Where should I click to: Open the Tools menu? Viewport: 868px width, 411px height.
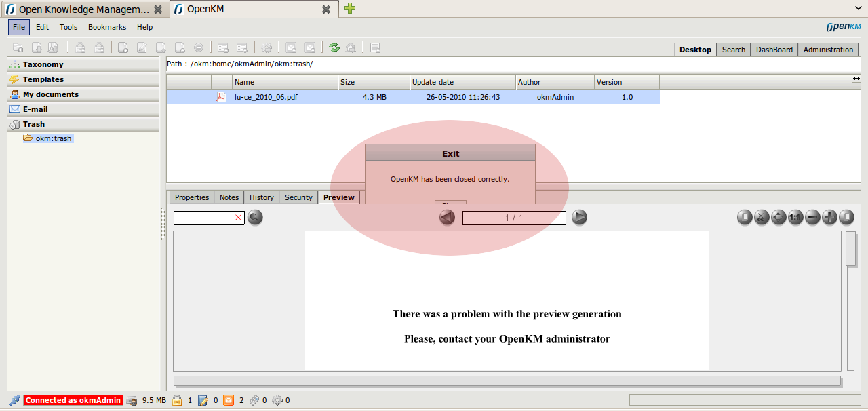(x=68, y=27)
